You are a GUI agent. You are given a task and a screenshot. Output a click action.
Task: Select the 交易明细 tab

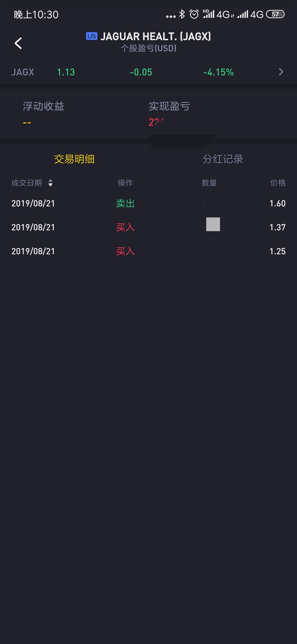tap(74, 159)
